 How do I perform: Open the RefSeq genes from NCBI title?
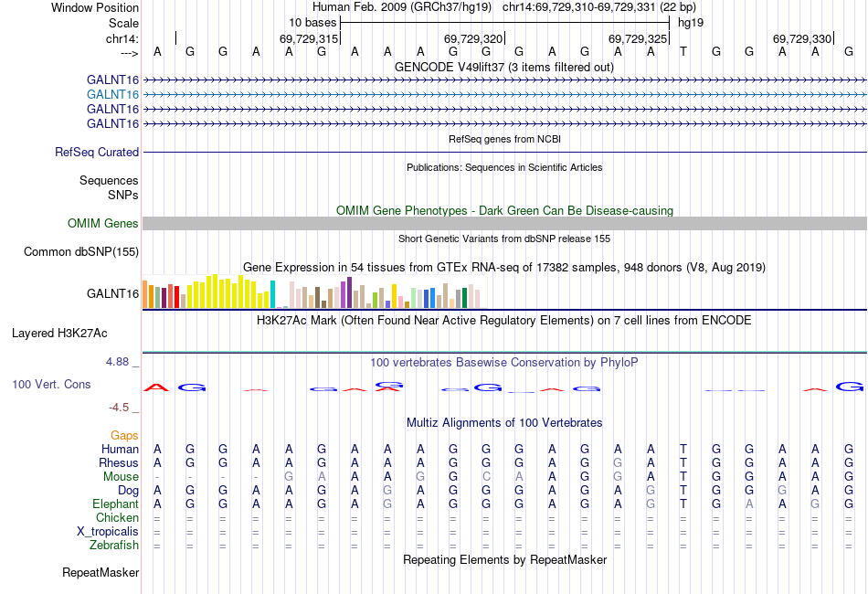504,139
